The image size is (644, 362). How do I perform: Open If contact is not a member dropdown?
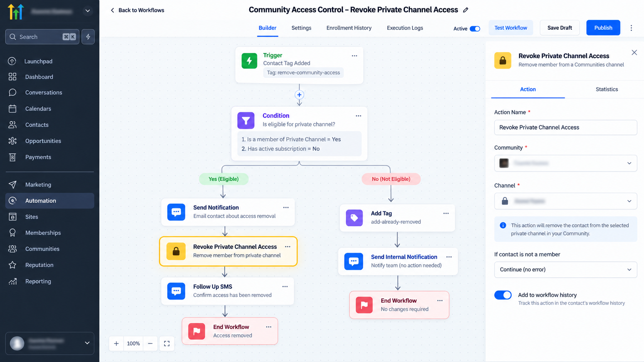click(x=565, y=270)
